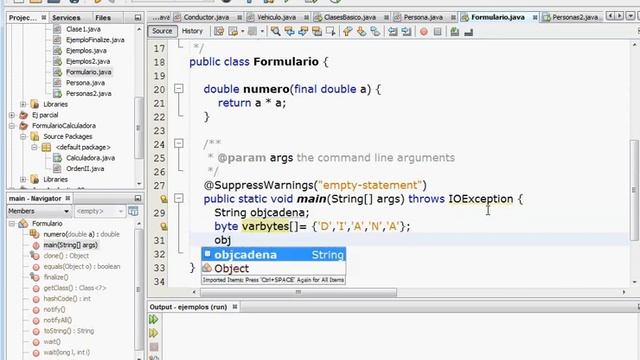Open the <empty> filter combo box

[x=99, y=211]
